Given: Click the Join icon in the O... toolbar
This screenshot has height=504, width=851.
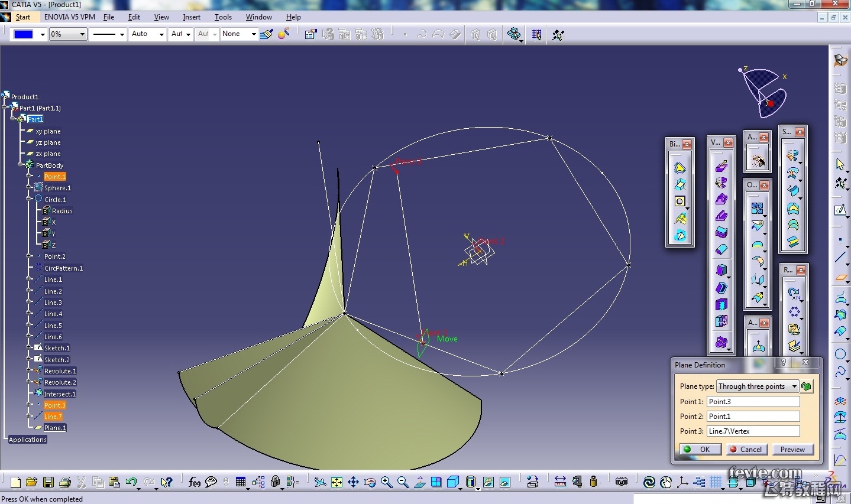Looking at the screenshot, I should pos(757,208).
